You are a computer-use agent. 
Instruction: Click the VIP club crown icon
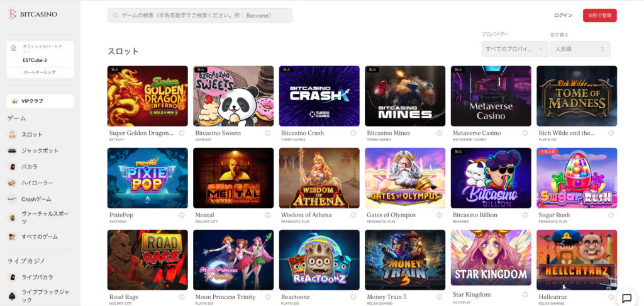click(15, 101)
